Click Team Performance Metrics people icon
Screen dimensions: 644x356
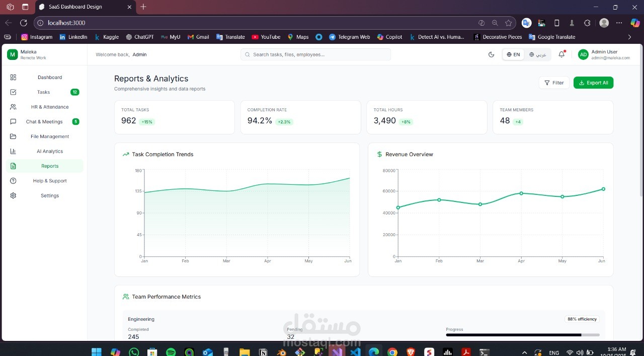126,297
